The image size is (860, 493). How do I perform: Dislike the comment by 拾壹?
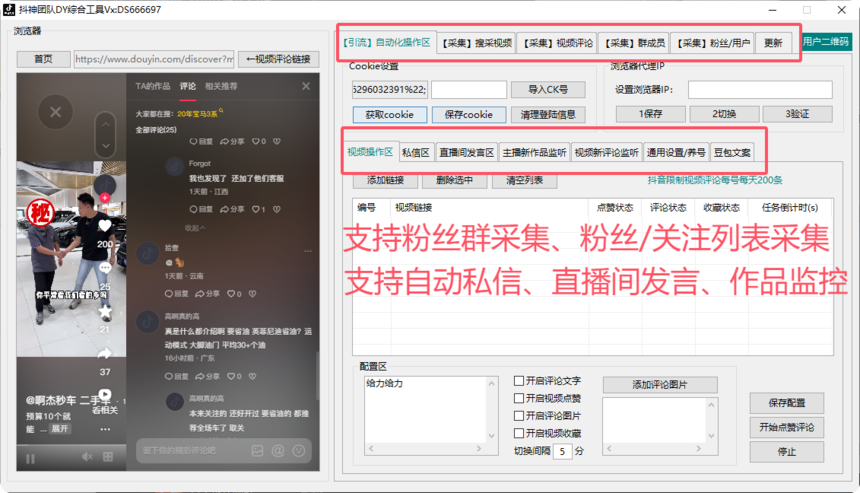pyautogui.click(x=252, y=293)
